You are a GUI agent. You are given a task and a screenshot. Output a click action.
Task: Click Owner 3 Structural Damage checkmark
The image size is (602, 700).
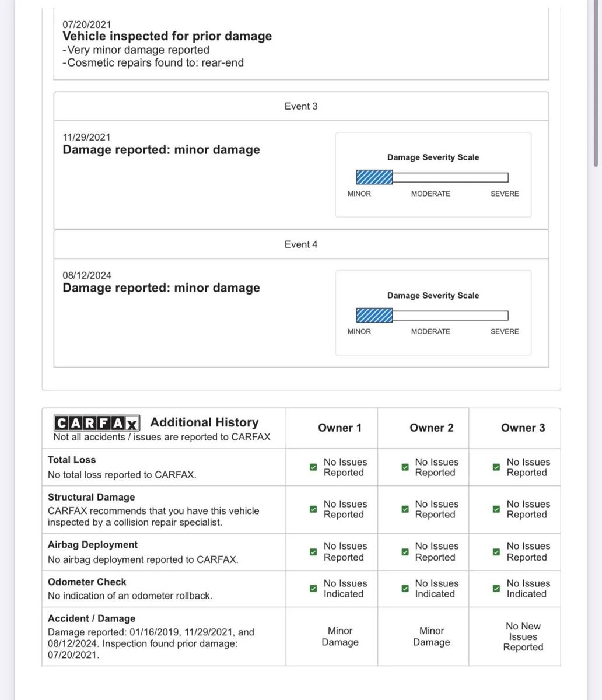pyautogui.click(x=496, y=509)
